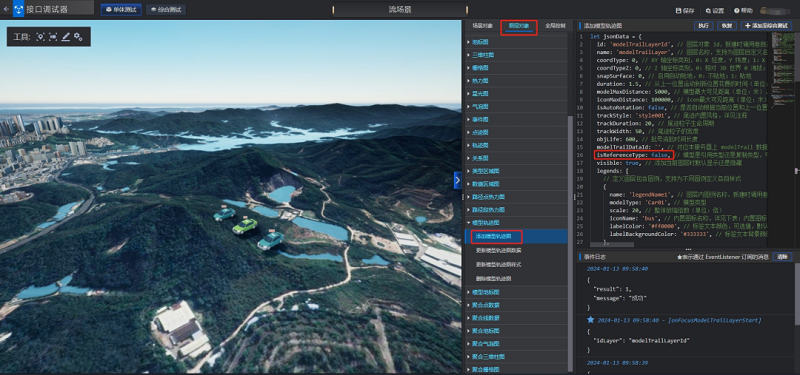Image resolution: width=800 pixels, height=375 pixels.
Task: Switch to the 场景对象 tab
Action: point(482,26)
